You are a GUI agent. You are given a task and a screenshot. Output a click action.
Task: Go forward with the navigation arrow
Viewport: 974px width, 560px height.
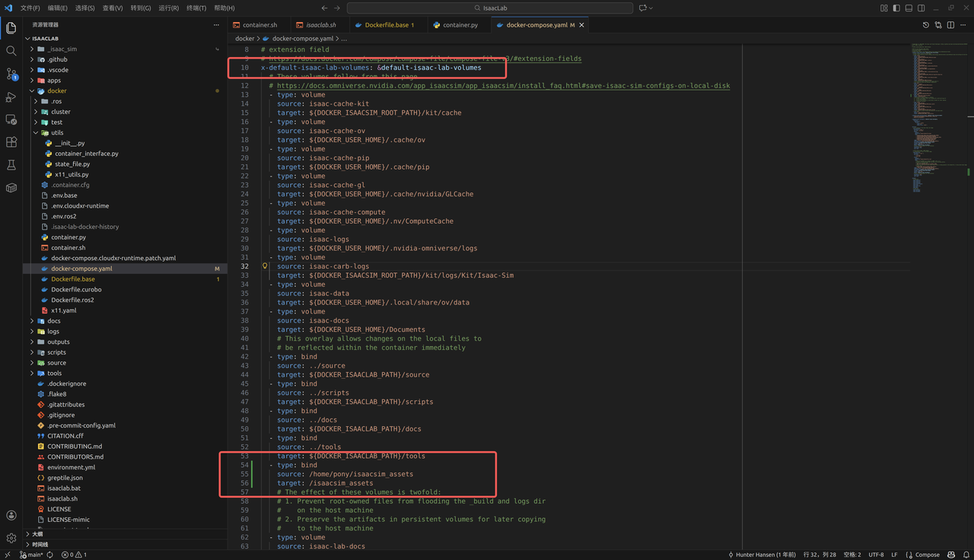(337, 8)
